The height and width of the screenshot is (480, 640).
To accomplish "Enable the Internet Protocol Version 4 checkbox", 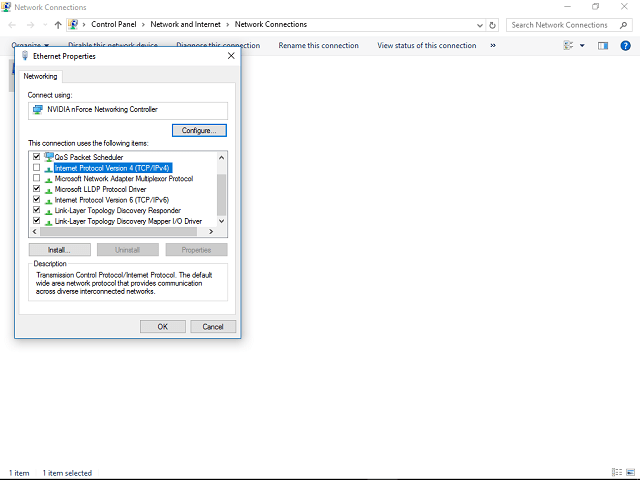I will pos(36,167).
